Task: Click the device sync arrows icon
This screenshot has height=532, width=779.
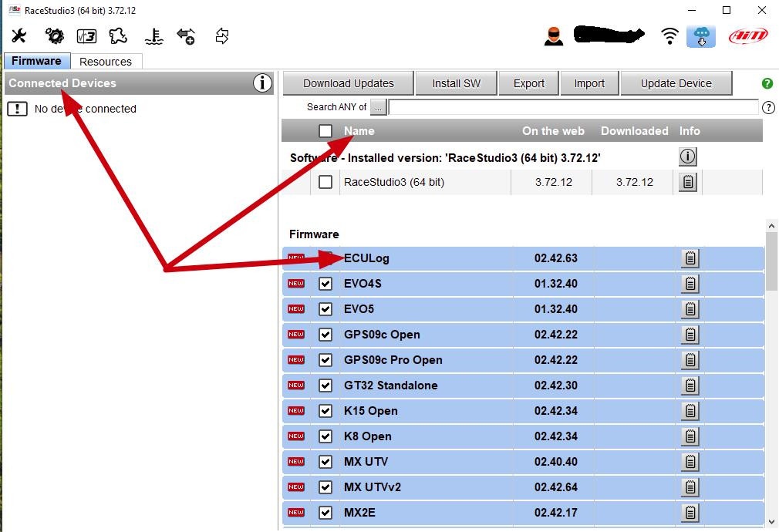Action: (x=222, y=36)
